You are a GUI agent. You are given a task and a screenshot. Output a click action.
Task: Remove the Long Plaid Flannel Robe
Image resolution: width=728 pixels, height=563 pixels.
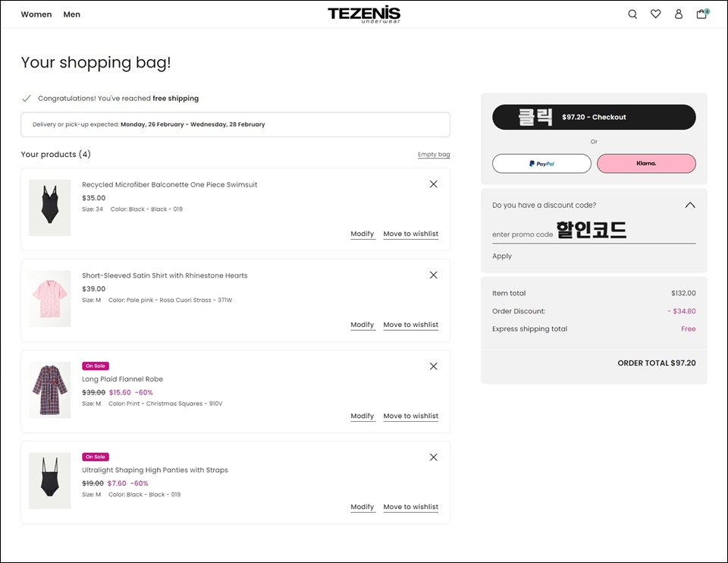pyautogui.click(x=433, y=366)
